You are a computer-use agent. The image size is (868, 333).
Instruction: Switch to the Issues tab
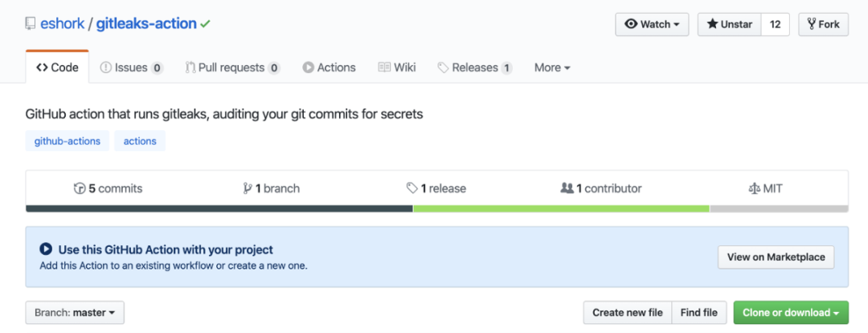point(131,68)
